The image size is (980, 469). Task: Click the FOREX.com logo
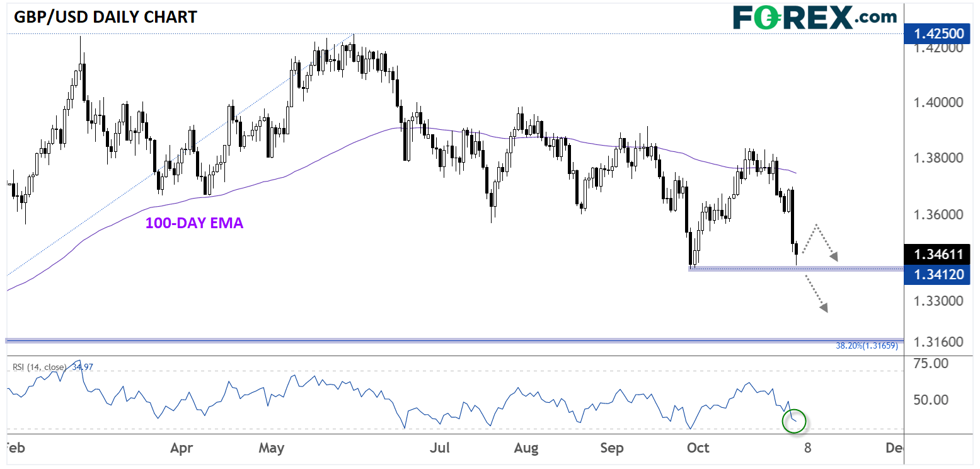tap(815, 17)
